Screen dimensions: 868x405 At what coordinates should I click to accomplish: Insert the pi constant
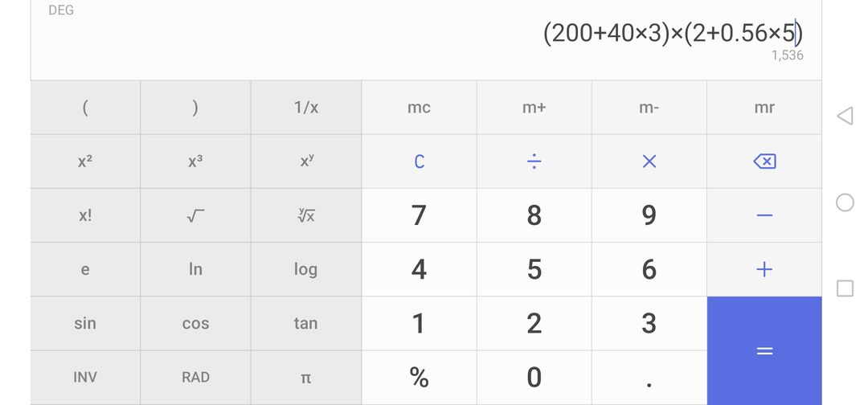(x=305, y=378)
